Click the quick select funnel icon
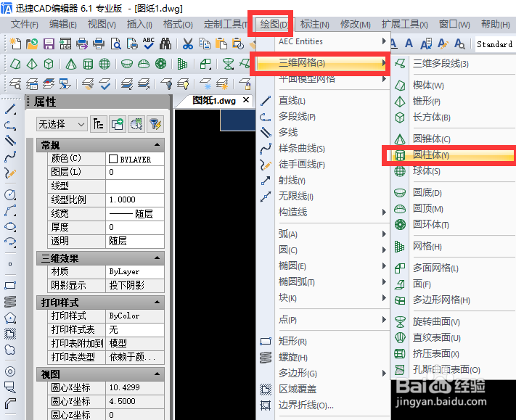 coord(155,124)
